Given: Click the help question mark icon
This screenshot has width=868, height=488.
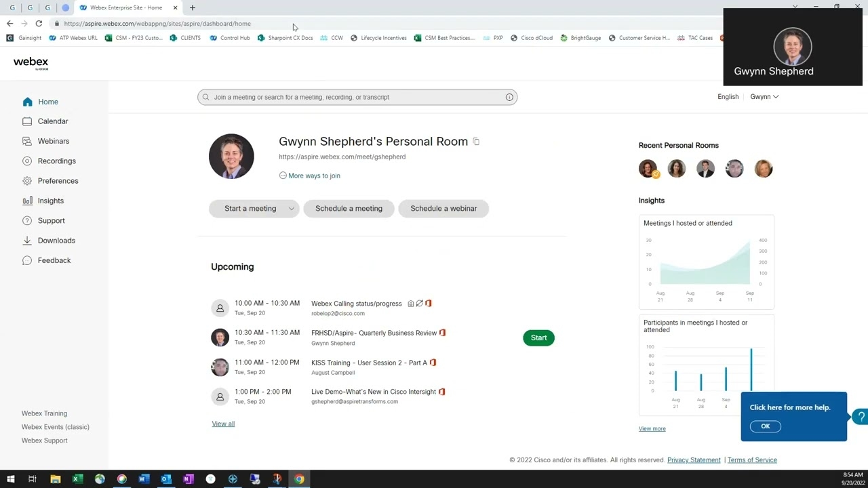Looking at the screenshot, I should (861, 417).
